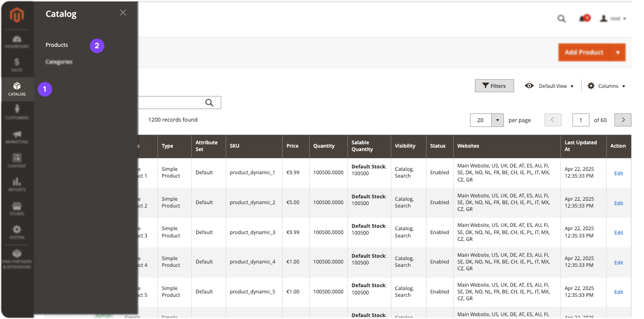Expand the per page dropdown arrow
This screenshot has width=644, height=319.
click(x=498, y=120)
